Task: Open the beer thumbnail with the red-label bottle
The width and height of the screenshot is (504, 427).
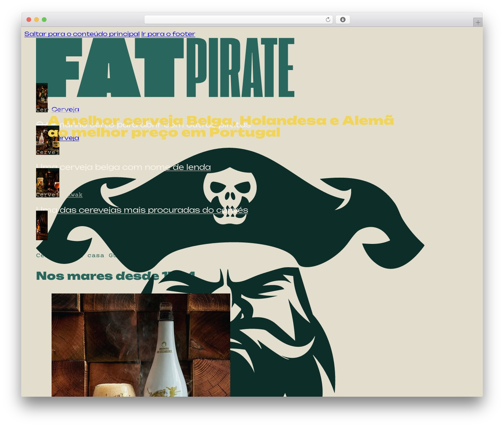Action: 48,140
